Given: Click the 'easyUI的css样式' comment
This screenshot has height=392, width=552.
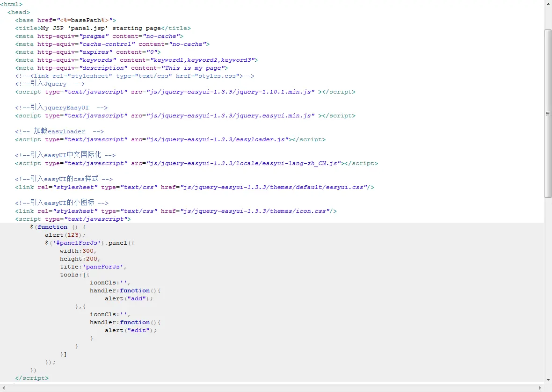Looking at the screenshot, I should click(x=64, y=179).
